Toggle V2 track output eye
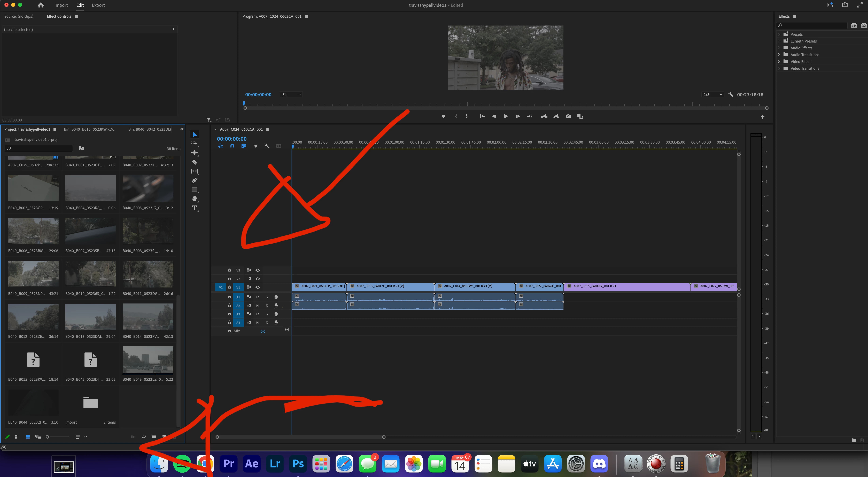This screenshot has height=477, width=868. coord(258,279)
